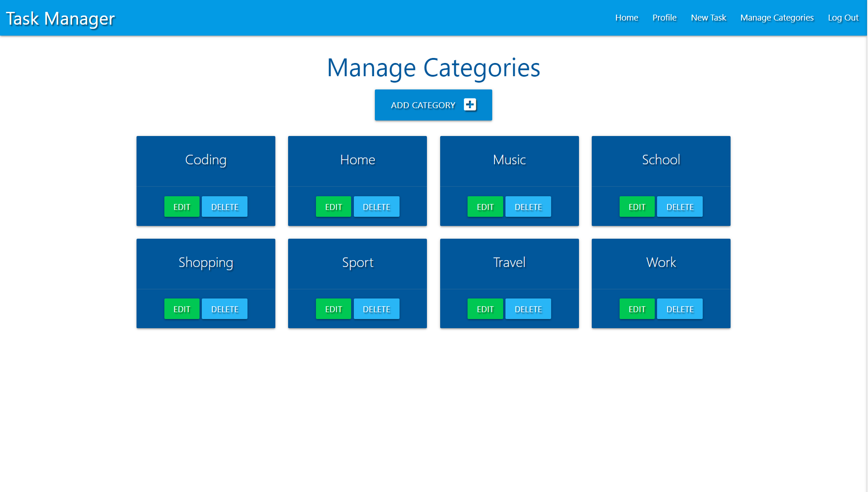Open the New Task nav link
Viewport: 868px width, 492px height.
pos(708,18)
